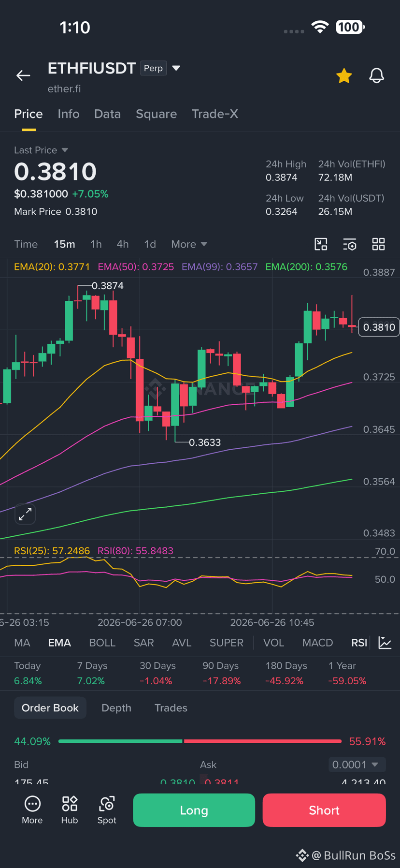Image resolution: width=400 pixels, height=868 pixels.
Task: Select the Time chart interval
Action: pyautogui.click(x=26, y=244)
